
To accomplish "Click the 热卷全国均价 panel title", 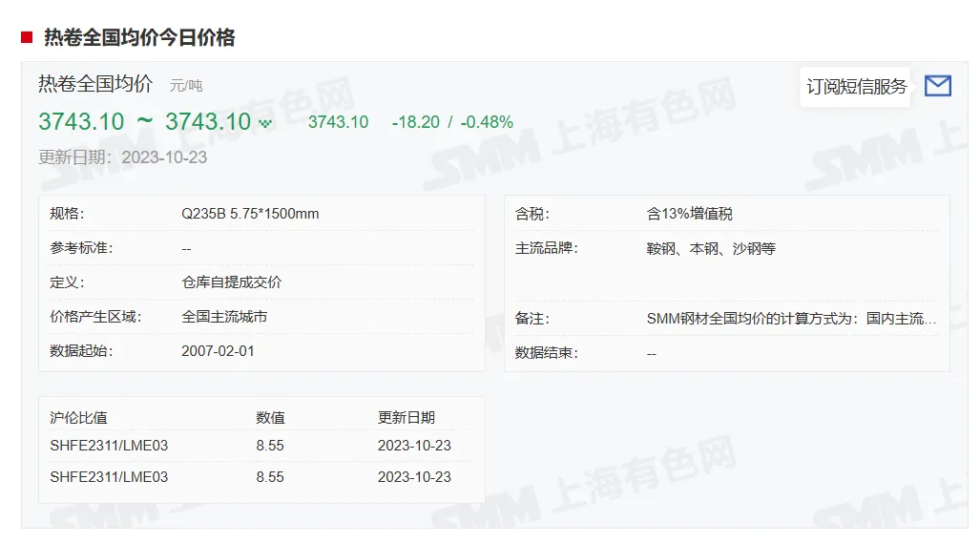I will tap(95, 84).
